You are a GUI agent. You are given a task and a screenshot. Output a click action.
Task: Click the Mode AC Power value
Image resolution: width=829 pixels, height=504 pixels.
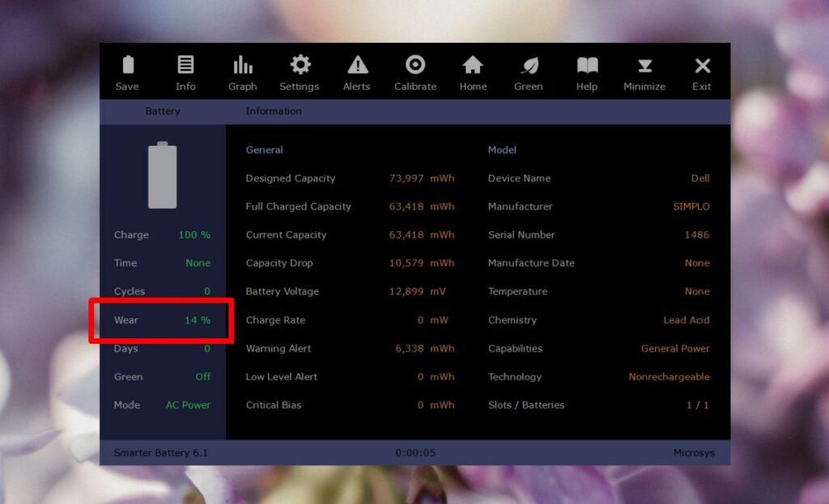pos(187,404)
